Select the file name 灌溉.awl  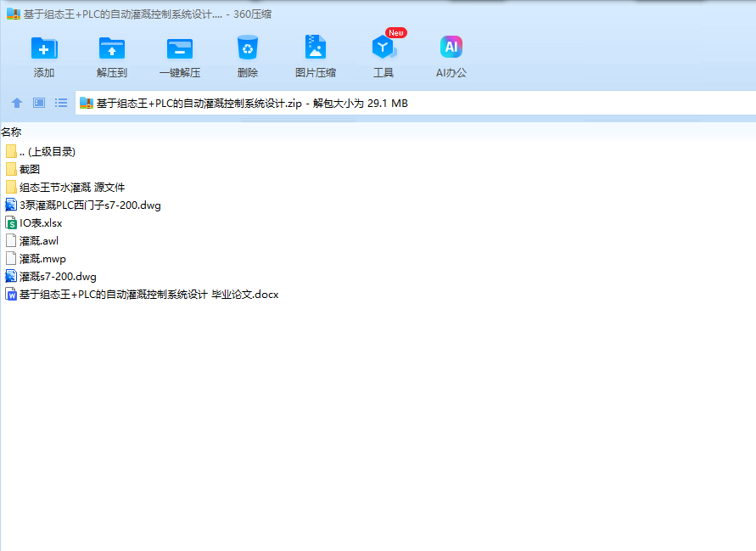point(38,241)
